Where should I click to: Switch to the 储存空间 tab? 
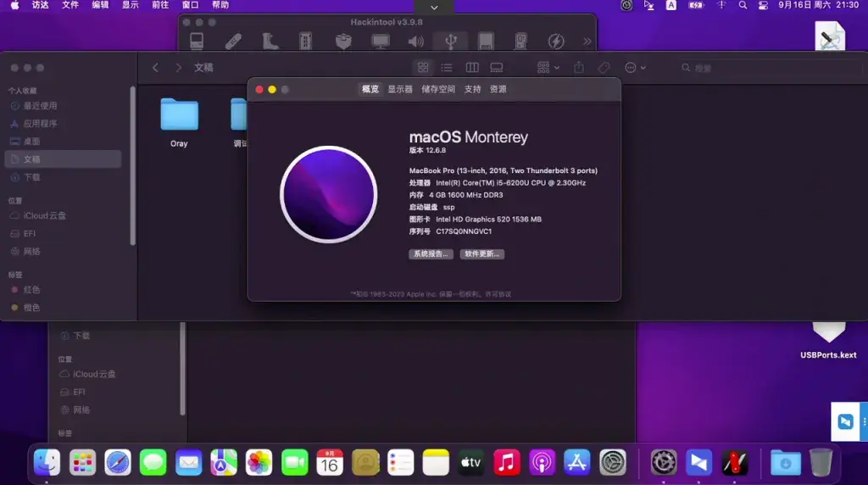tap(438, 89)
